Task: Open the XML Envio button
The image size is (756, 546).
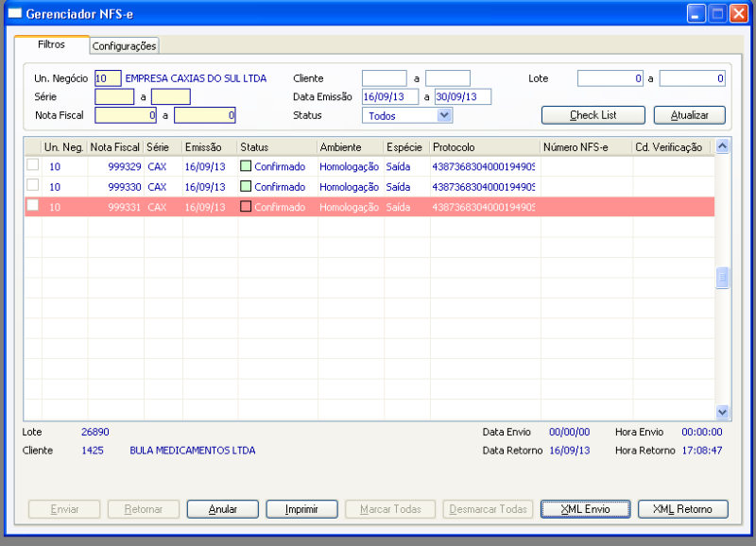Action: click(x=585, y=509)
